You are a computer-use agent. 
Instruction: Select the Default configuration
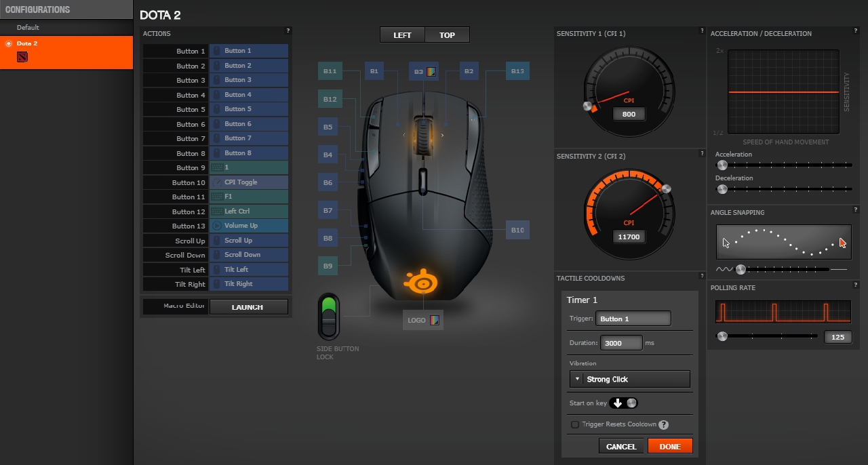click(x=66, y=27)
